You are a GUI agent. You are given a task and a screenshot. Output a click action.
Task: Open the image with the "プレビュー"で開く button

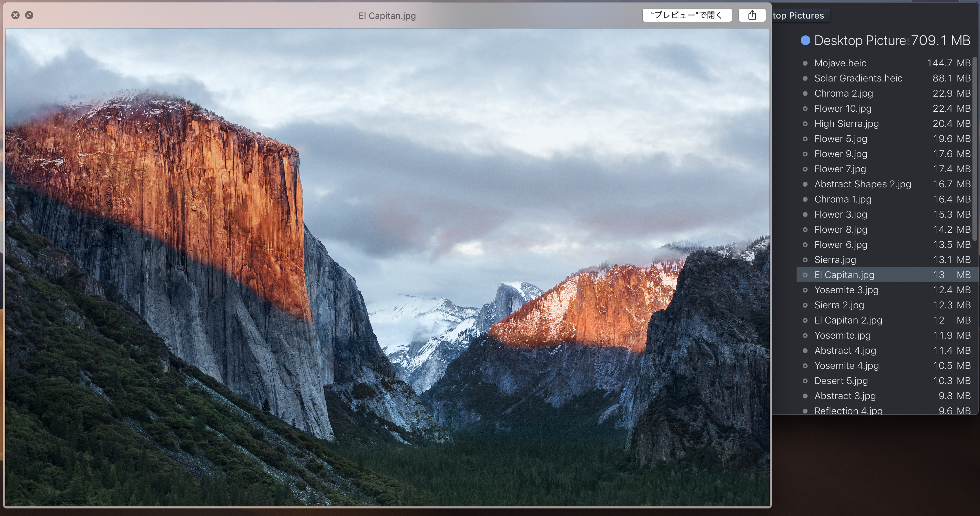[687, 15]
